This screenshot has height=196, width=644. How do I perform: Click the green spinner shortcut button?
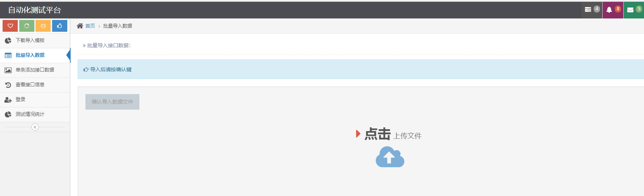27,26
